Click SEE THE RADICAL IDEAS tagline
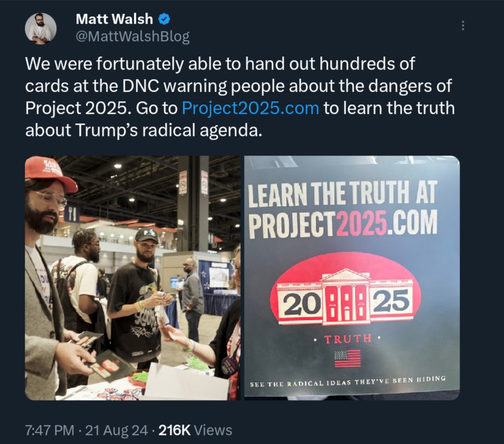 pos(348,381)
